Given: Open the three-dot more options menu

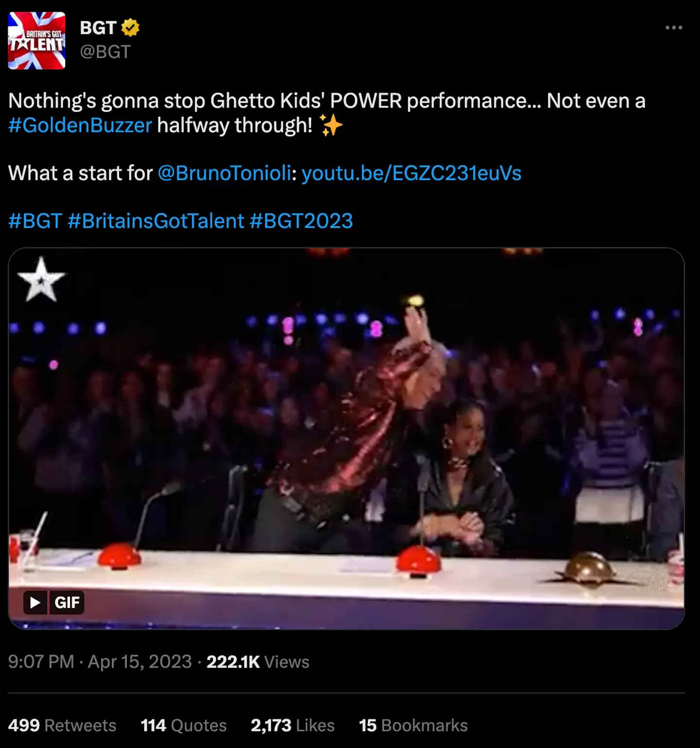Looking at the screenshot, I should (x=674, y=28).
